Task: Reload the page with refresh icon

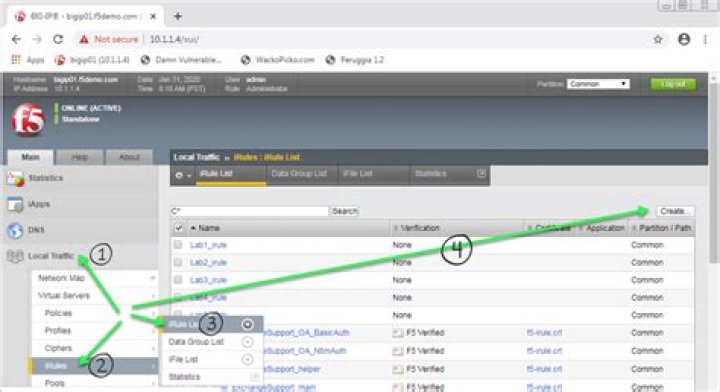Action: tap(58, 39)
